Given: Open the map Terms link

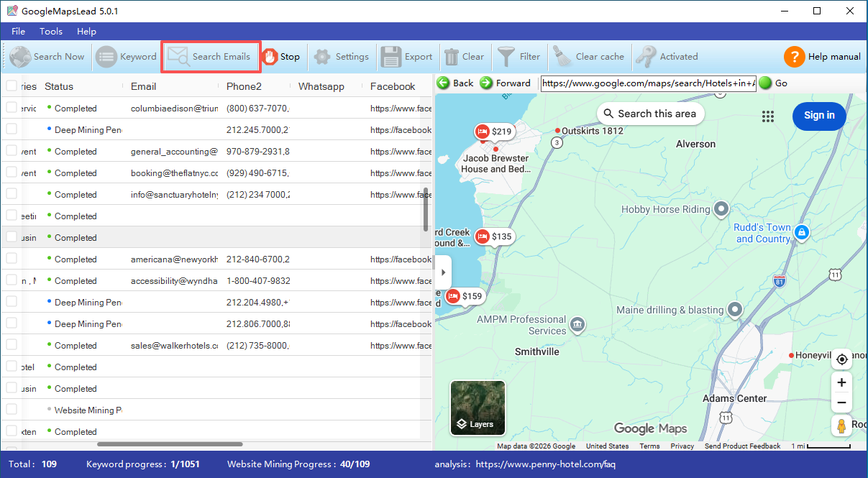Looking at the screenshot, I should point(649,446).
